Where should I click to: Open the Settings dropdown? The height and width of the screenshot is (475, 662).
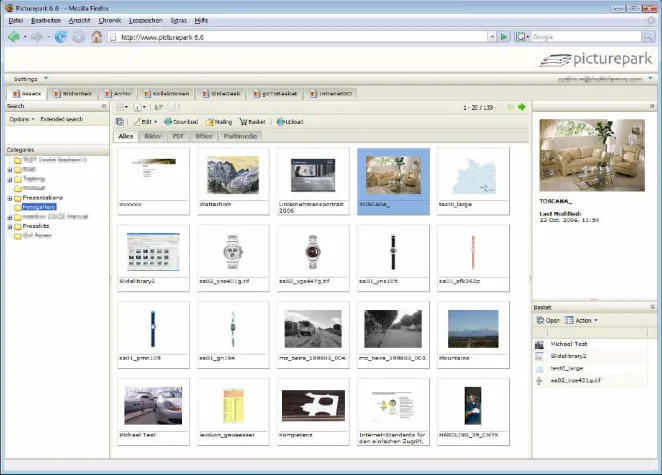coord(27,78)
